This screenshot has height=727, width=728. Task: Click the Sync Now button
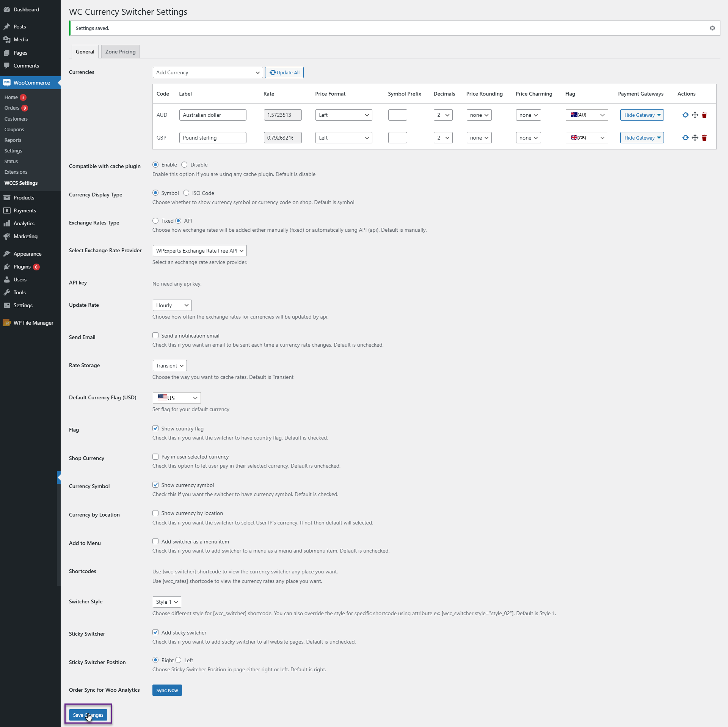click(167, 690)
